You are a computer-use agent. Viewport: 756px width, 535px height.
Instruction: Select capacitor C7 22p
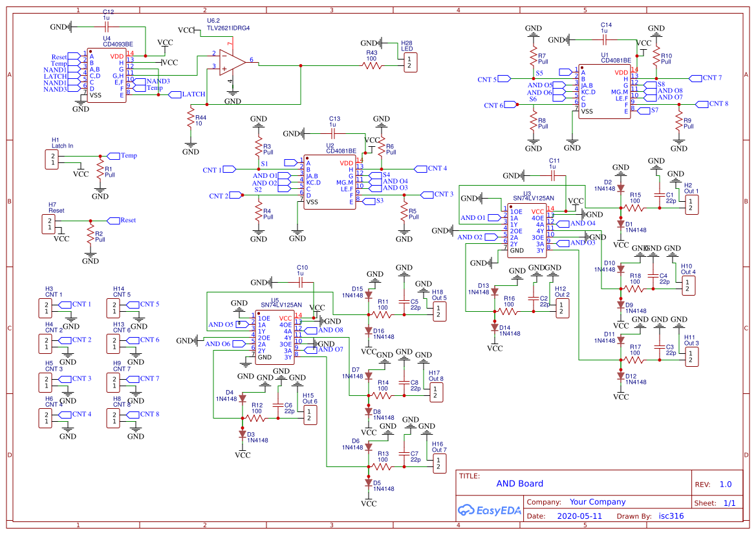(x=404, y=454)
